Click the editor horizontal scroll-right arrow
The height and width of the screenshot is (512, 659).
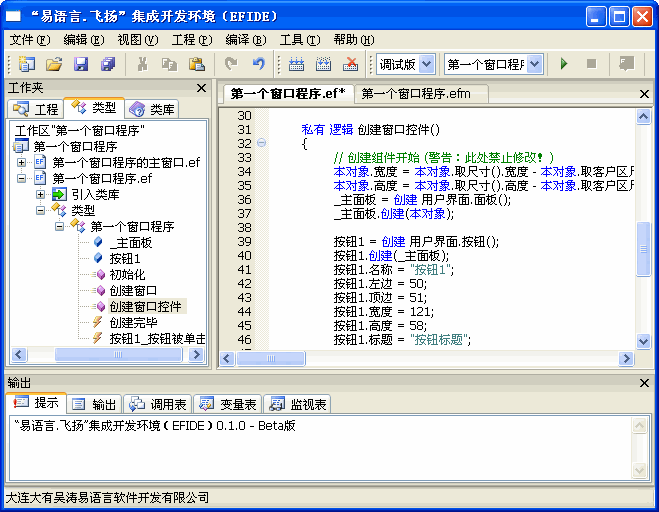(626, 359)
